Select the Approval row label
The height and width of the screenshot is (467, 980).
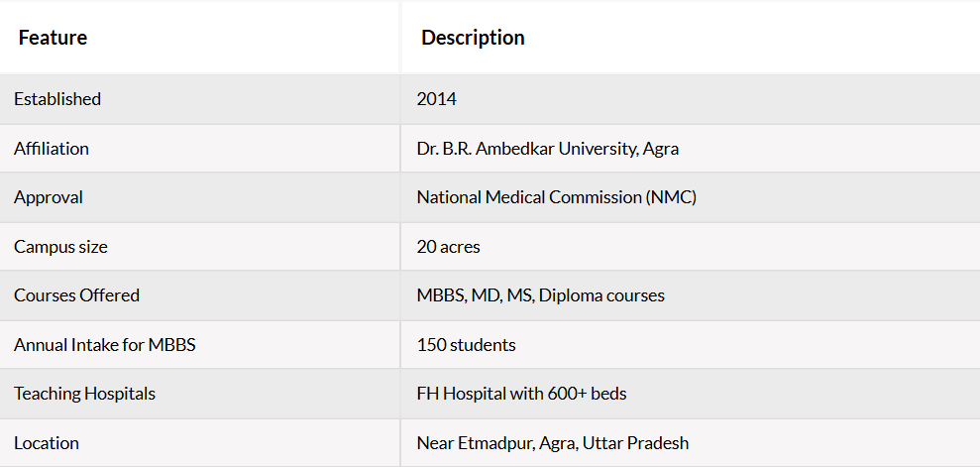[49, 197]
